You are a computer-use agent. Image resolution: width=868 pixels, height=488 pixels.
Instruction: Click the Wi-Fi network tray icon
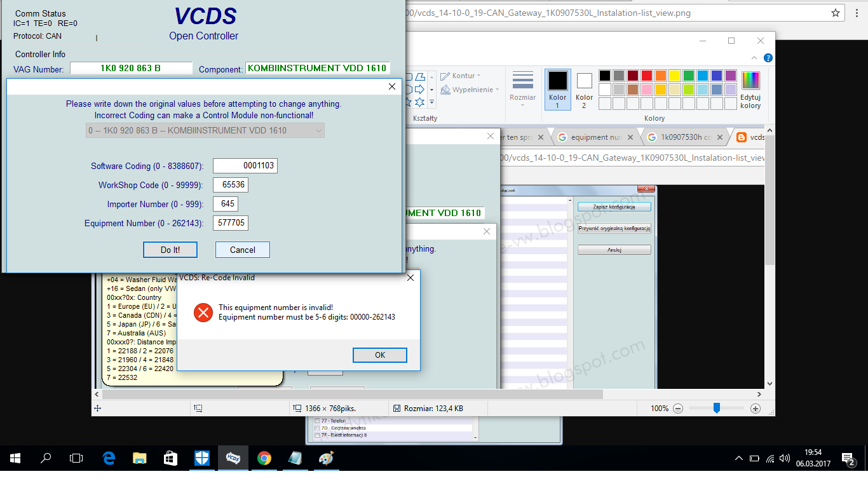coord(770,458)
